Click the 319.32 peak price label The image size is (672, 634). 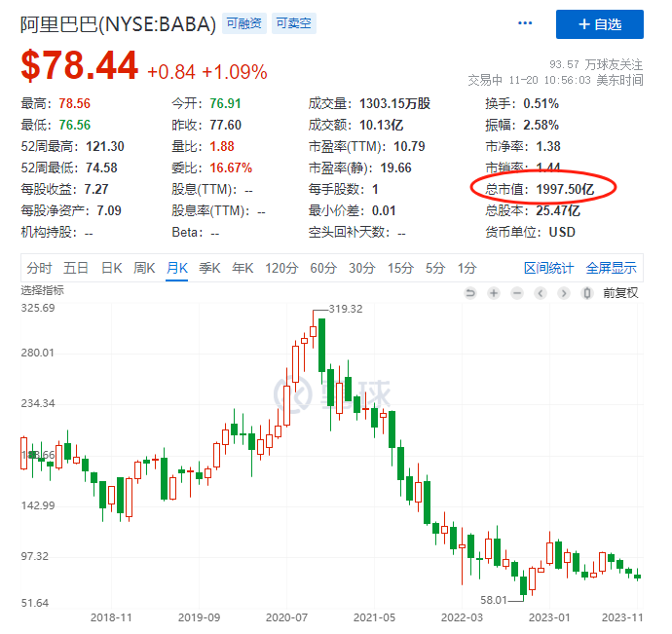point(346,309)
